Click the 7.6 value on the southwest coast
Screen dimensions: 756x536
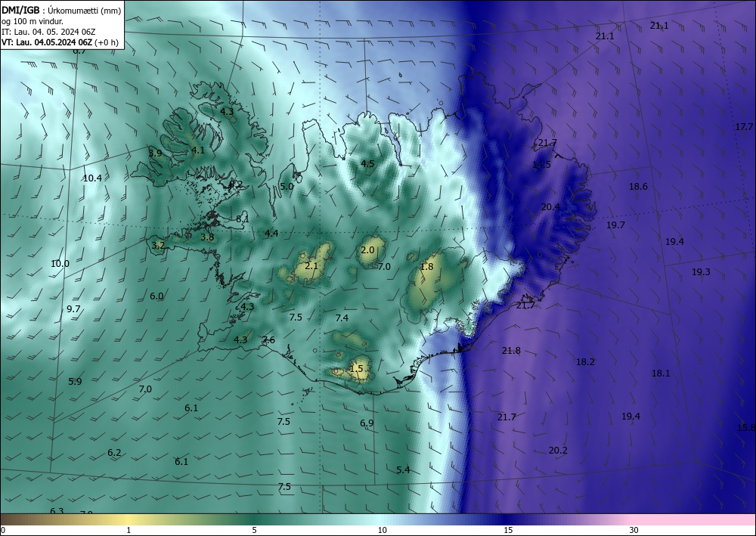pos(268,340)
